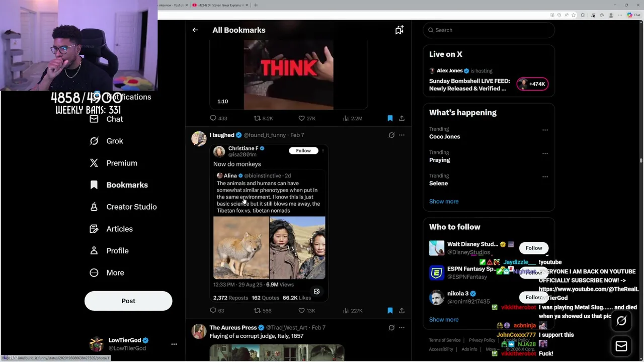The width and height of the screenshot is (644, 362).
Task: Select Bookmarks in the sidebar
Action: click(127, 185)
